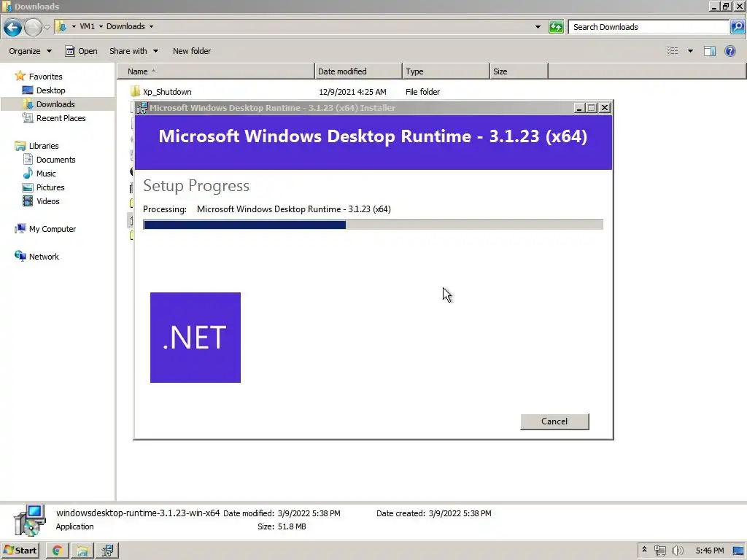747x560 pixels.
Task: Sort by Date modified column
Action: coord(358,71)
